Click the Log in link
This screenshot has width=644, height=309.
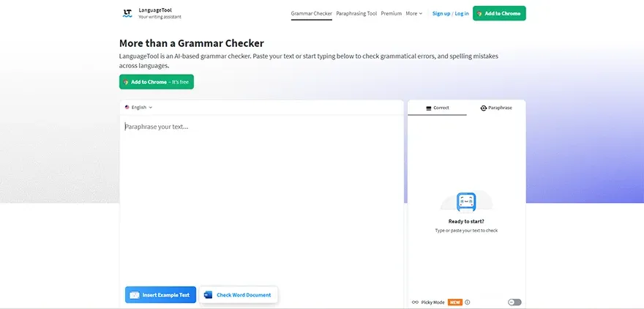[x=462, y=14]
